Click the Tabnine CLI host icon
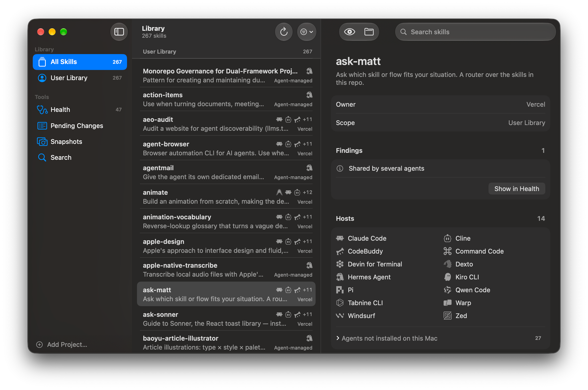The height and width of the screenshot is (390, 588). pos(340,303)
